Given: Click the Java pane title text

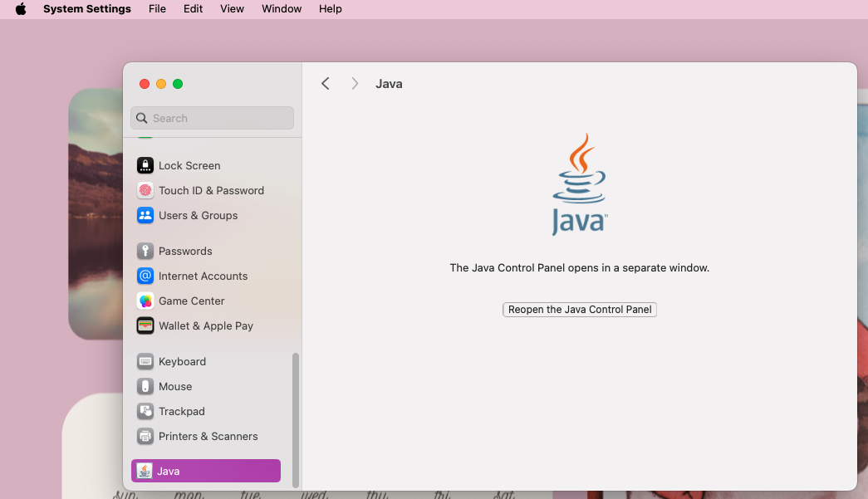Looking at the screenshot, I should click(x=390, y=84).
